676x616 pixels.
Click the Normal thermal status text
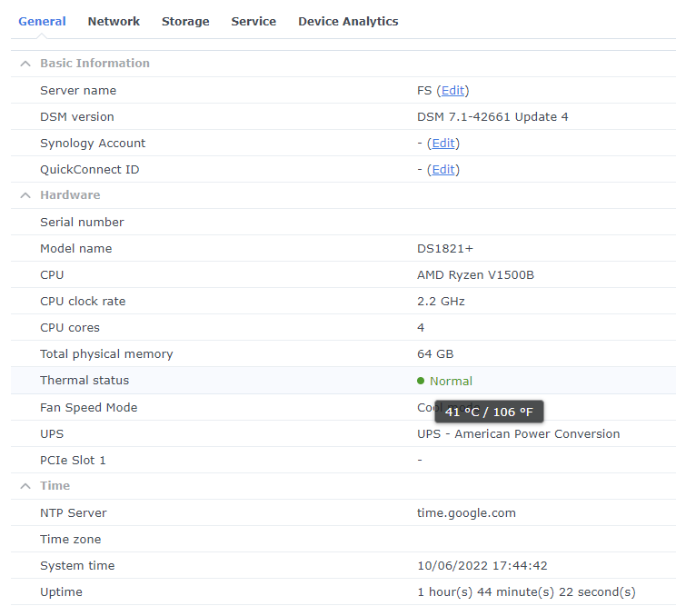tap(451, 382)
